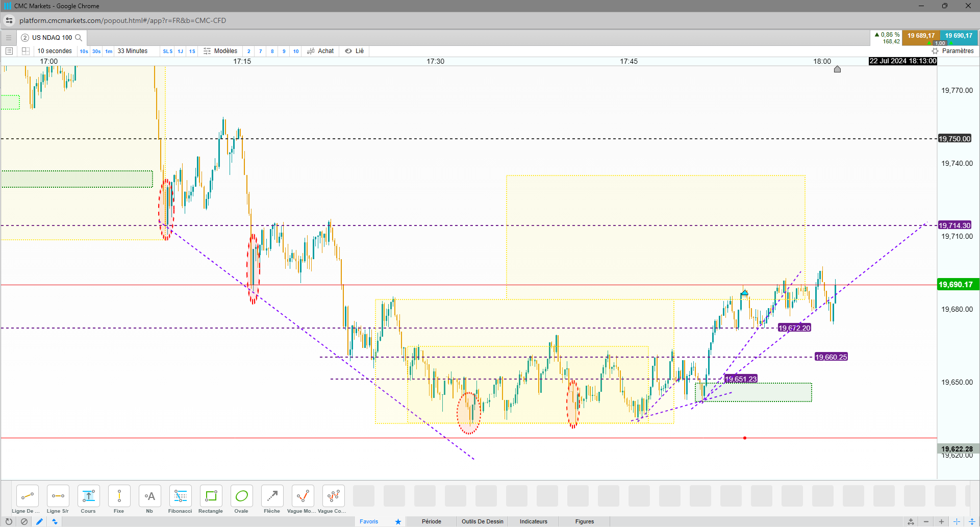The width and height of the screenshot is (980, 527).
Task: Select the 1J range preset
Action: [x=180, y=51]
